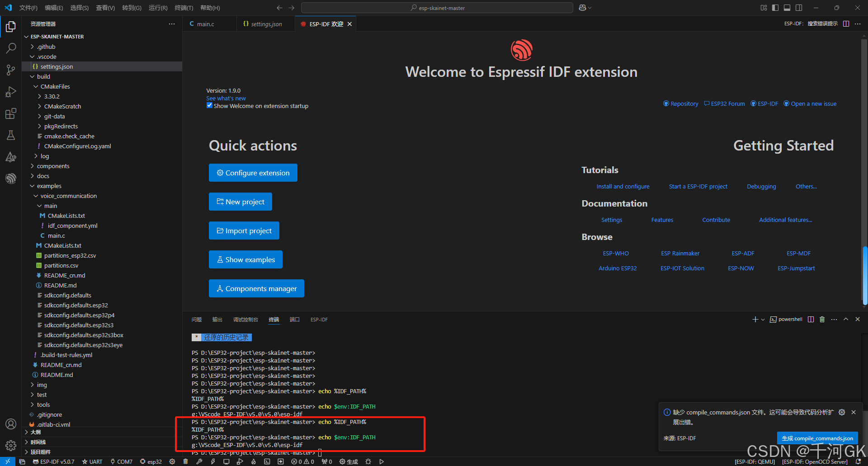The width and height of the screenshot is (868, 466).
Task: Expand the .github folder
Action: pyautogui.click(x=102, y=47)
